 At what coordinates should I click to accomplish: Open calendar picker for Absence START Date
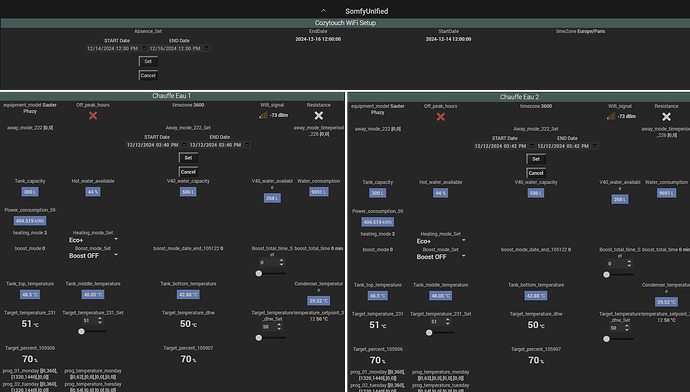click(x=144, y=48)
